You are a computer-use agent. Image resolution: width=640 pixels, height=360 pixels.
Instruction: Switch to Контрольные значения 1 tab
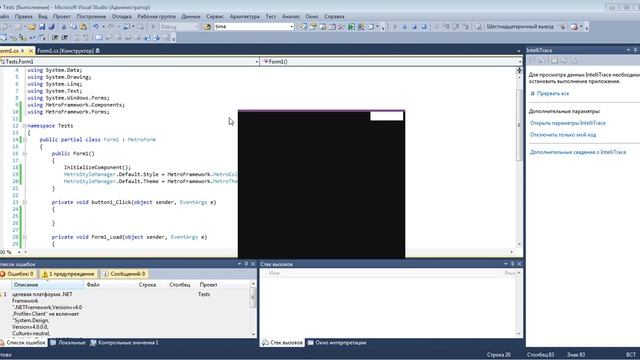(124, 343)
